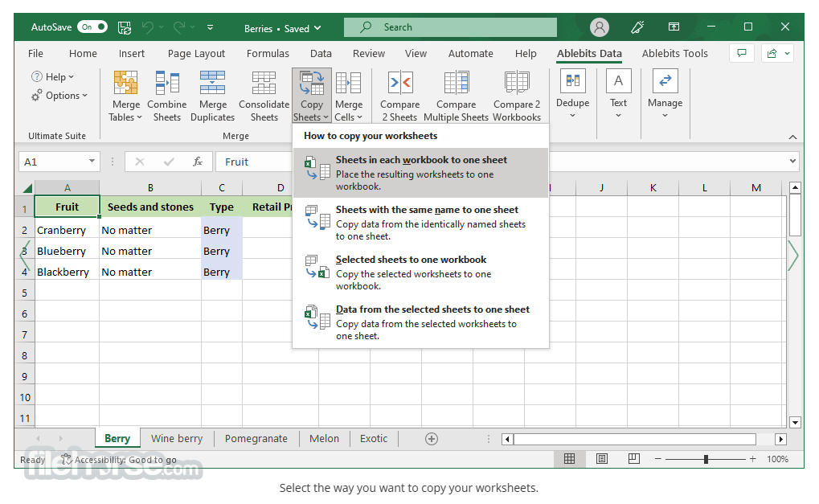Switch to Exotic sheet
Screen dimensions: 819x504
374,439
